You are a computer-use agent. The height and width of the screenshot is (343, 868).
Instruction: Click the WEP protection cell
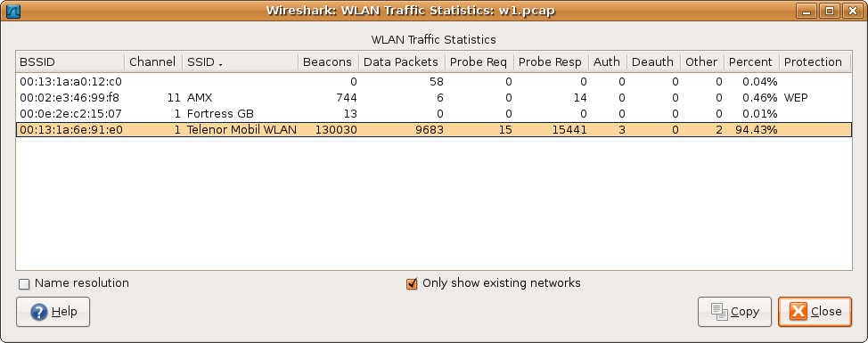[x=796, y=98]
